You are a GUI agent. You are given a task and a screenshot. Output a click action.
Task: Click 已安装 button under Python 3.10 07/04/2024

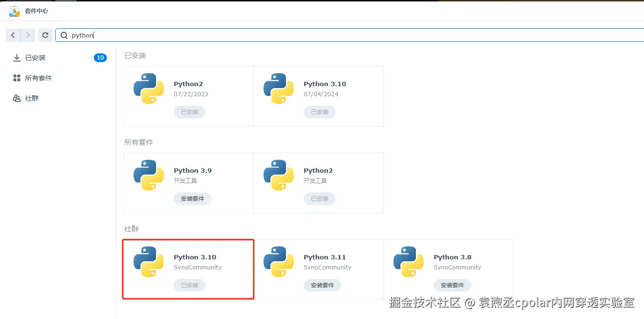[320, 112]
